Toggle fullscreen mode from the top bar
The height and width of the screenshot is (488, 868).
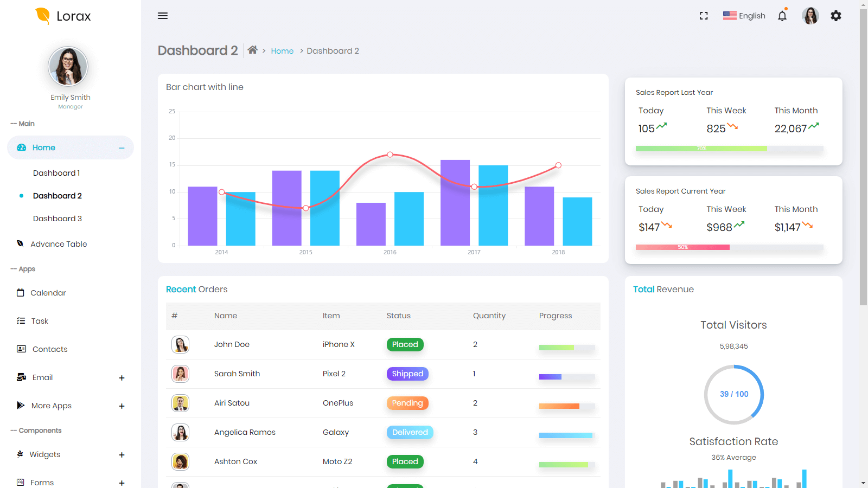(x=703, y=16)
